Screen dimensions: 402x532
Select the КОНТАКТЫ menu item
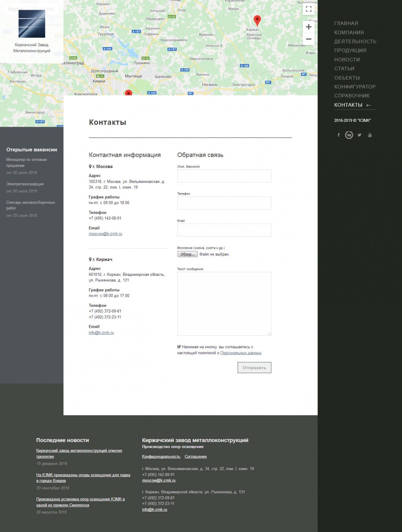[348, 105]
